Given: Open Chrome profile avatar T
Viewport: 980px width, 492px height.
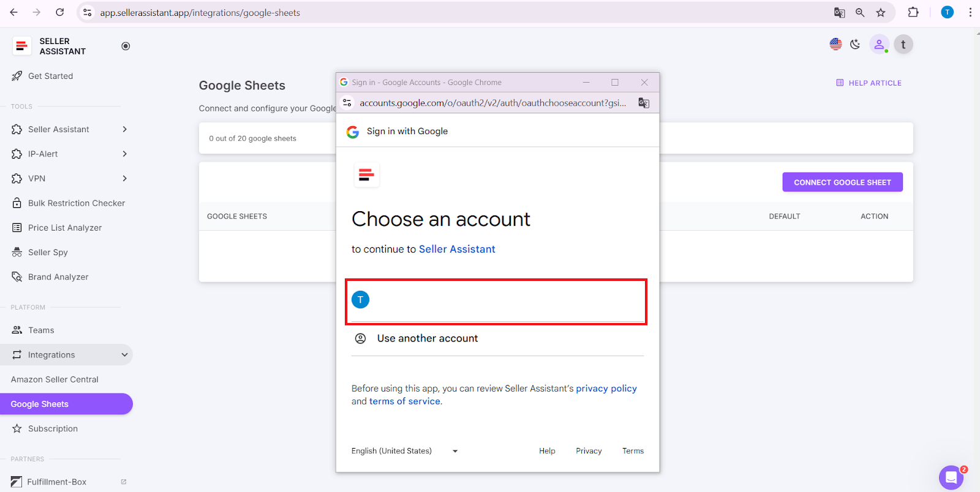Looking at the screenshot, I should click(x=947, y=12).
